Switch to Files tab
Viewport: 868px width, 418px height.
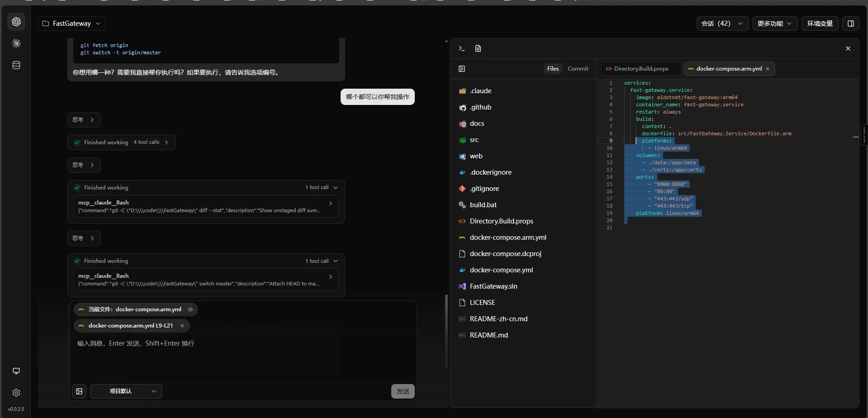553,69
